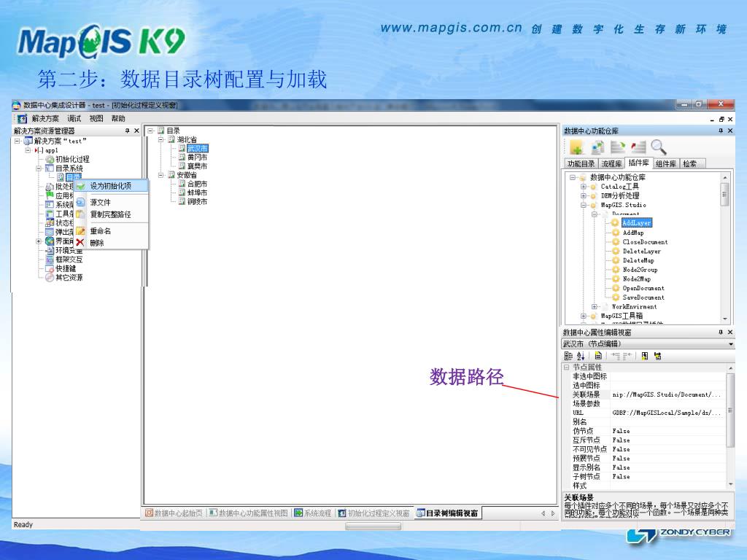The image size is (747, 560).
Task: Collapse the 节点属性 property group
Action: [566, 367]
